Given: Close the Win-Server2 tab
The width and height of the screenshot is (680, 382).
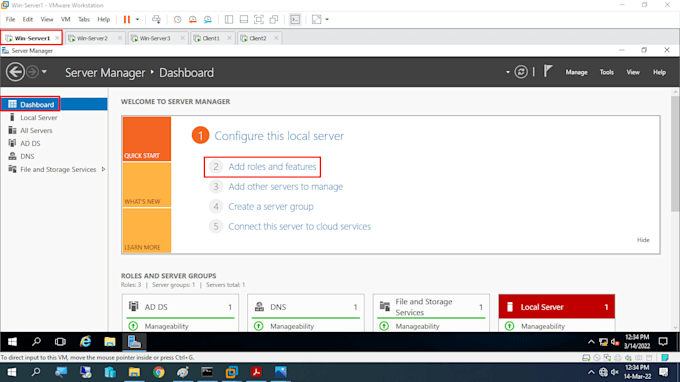Looking at the screenshot, I should coord(120,38).
